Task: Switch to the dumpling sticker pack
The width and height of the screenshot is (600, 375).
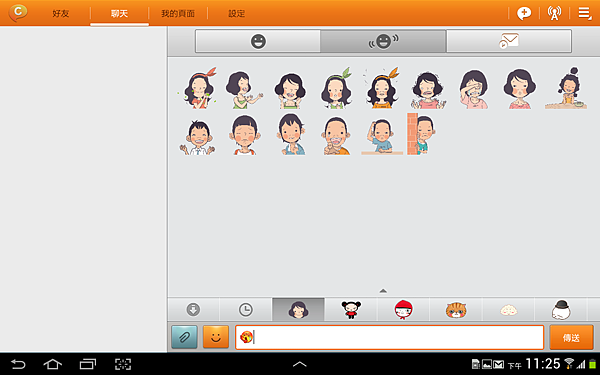Action: pyautogui.click(x=509, y=309)
